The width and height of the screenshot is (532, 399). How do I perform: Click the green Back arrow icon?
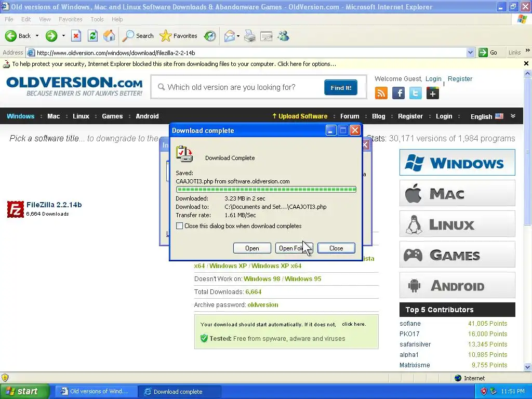[11, 36]
